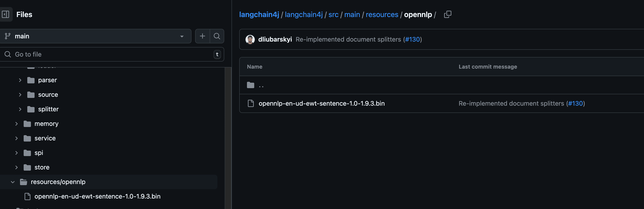644x209 pixels.
Task: Open pull request #130 in commit header
Action: (413, 40)
